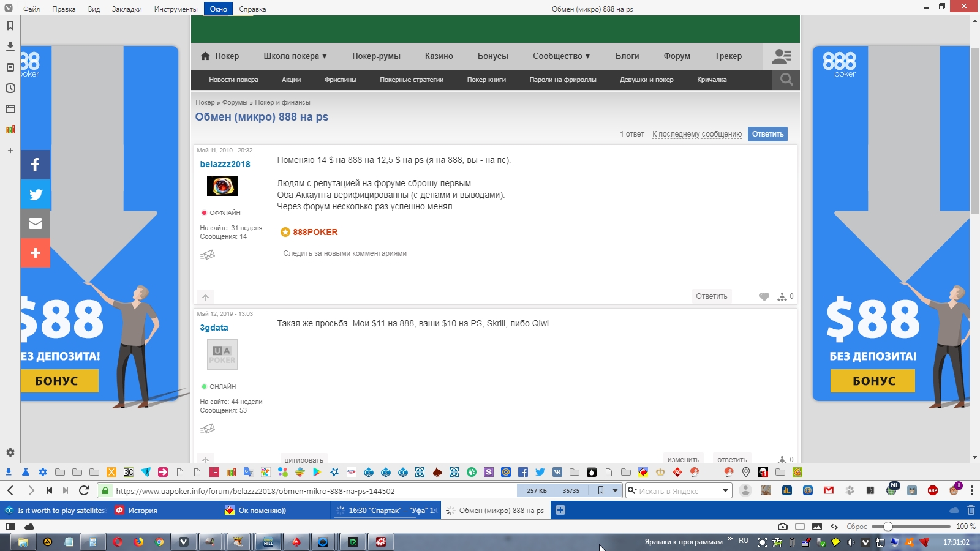Like the first post with heart icon
Screen dimensions: 980x551
click(764, 296)
